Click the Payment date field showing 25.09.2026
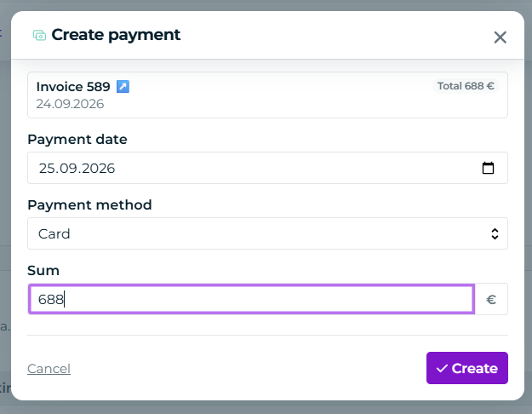532x414 pixels. (267, 168)
